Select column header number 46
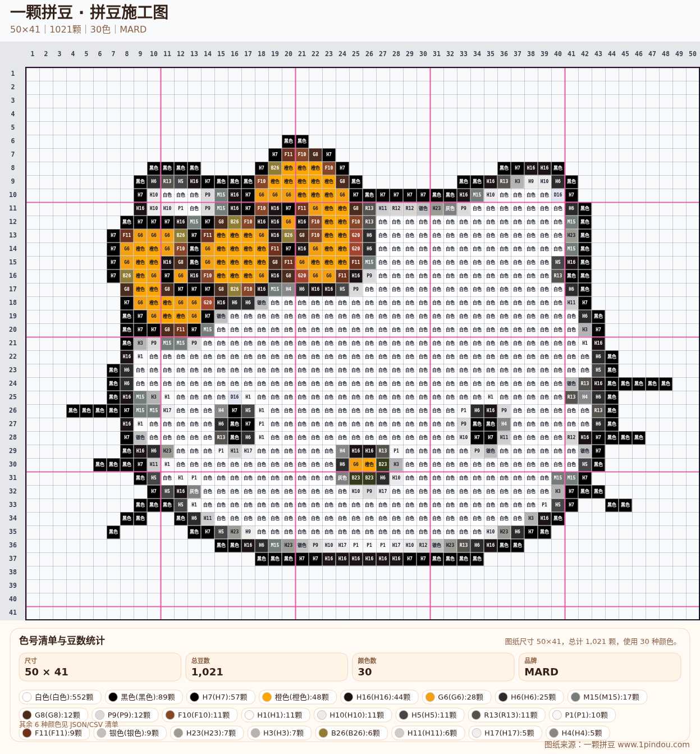Screen dimensions: 700x754 point(639,54)
